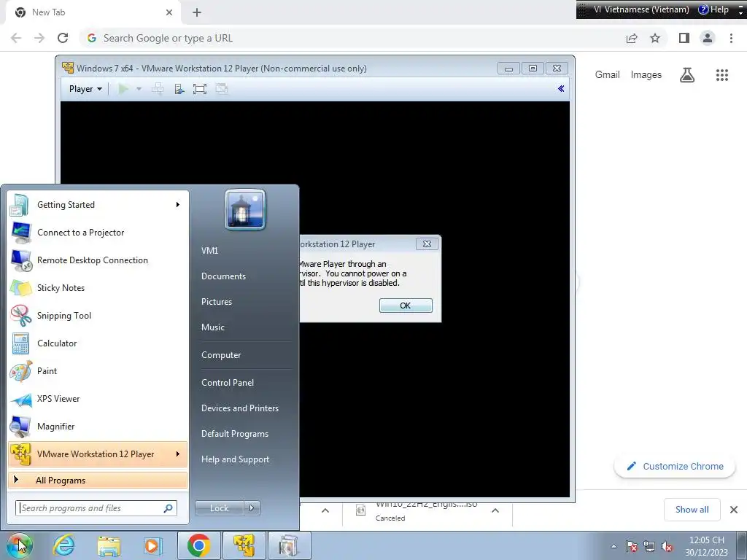Open Music library
747x560 pixels.
pyautogui.click(x=212, y=327)
